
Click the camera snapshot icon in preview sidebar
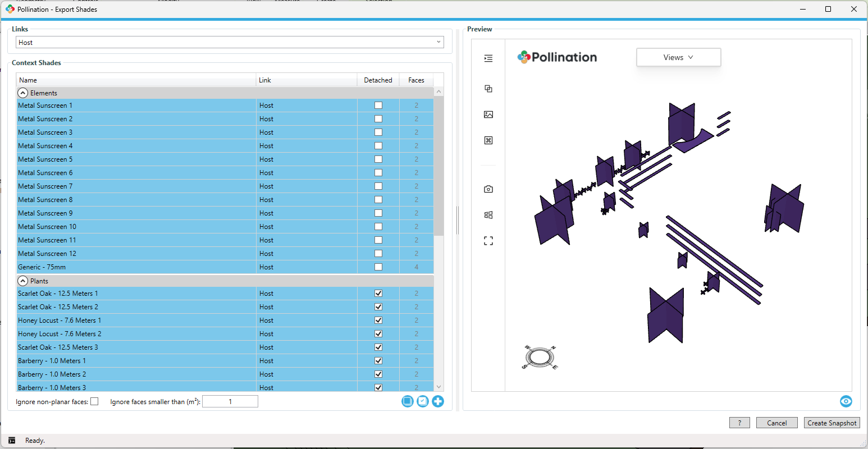(x=488, y=189)
